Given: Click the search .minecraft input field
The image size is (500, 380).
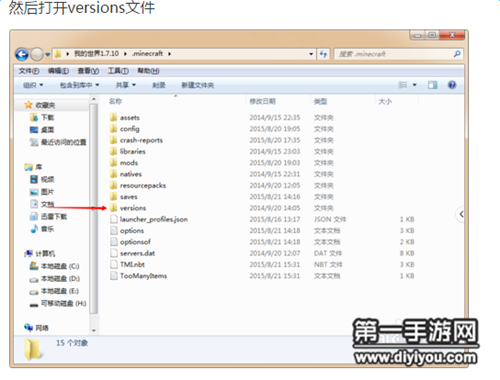Looking at the screenshot, I should [395, 54].
